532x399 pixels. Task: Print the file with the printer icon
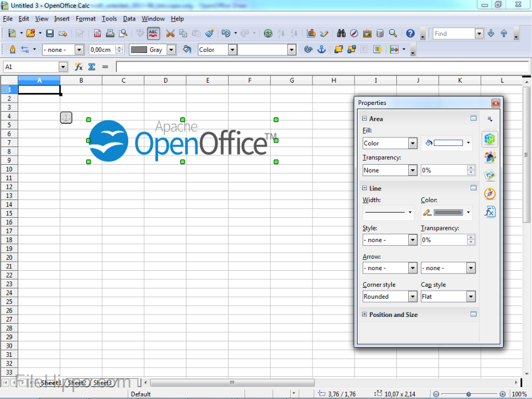[x=110, y=33]
